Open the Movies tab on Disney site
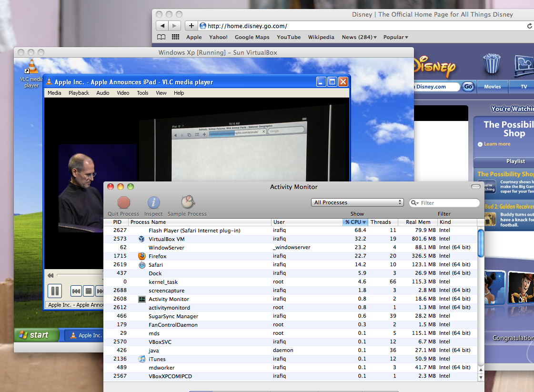Viewport: 534px width, 392px height. click(x=493, y=87)
